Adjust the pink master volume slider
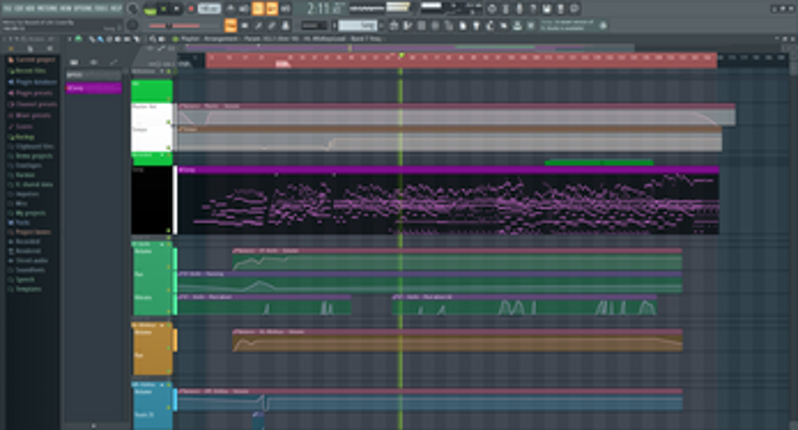Viewport: 798px width, 430px height. coord(175,25)
